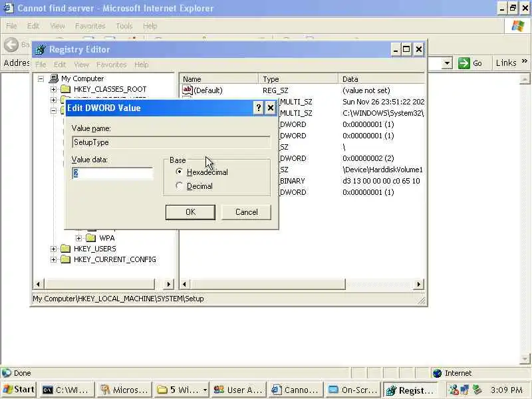Image resolution: width=532 pixels, height=399 pixels.
Task: Switch to Canno... Internet Explorer taskbar button
Action: click(295, 390)
